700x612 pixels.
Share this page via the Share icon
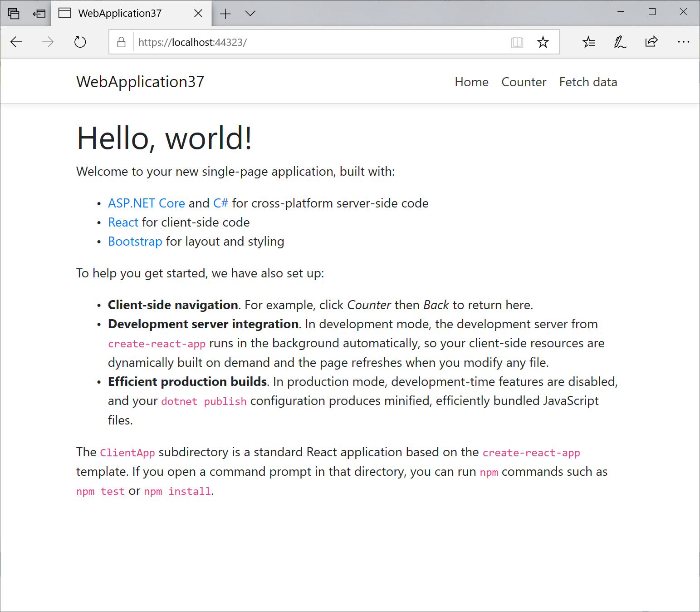pos(651,42)
